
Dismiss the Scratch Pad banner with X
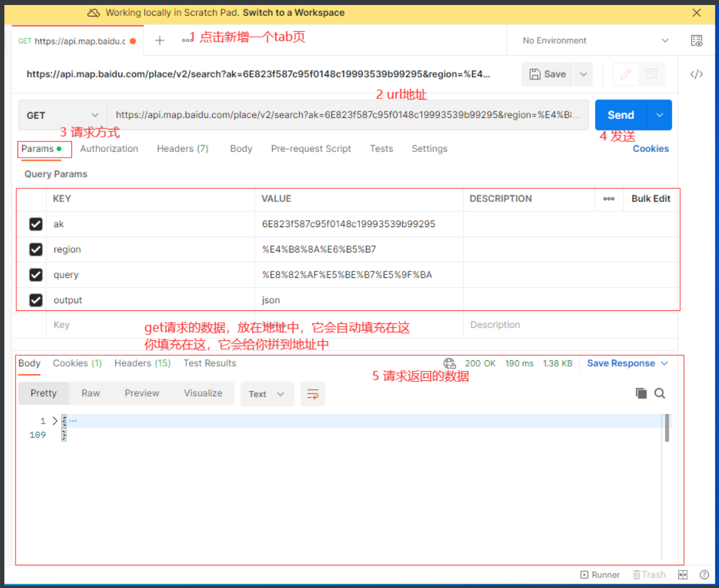(696, 13)
